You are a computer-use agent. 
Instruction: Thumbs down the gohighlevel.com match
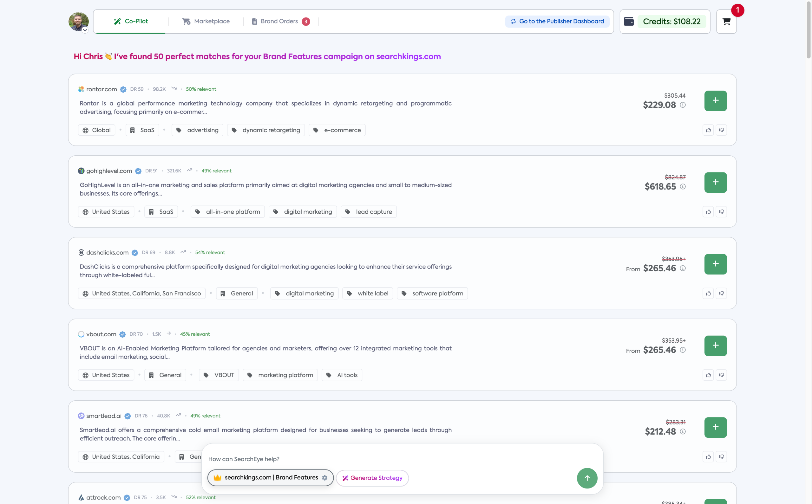coord(721,212)
